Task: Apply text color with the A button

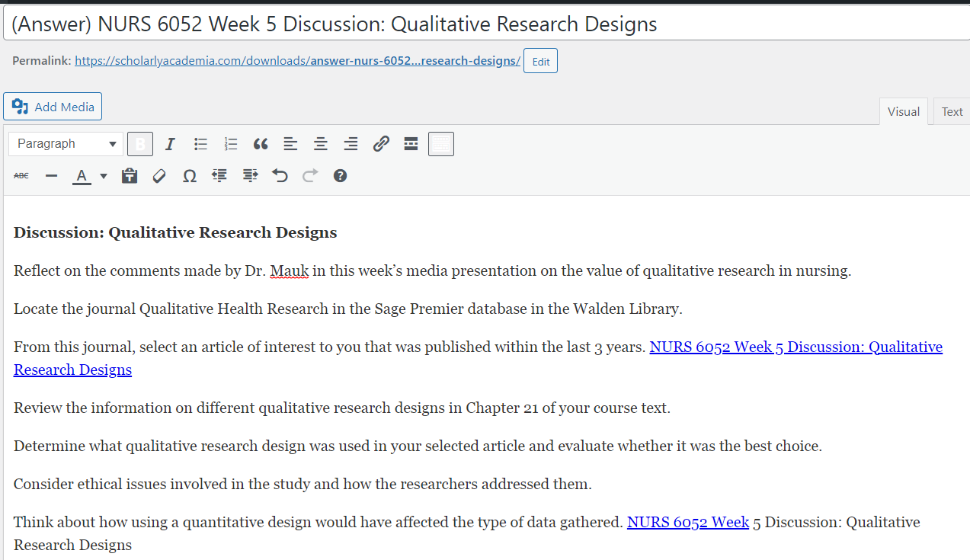Action: click(82, 176)
